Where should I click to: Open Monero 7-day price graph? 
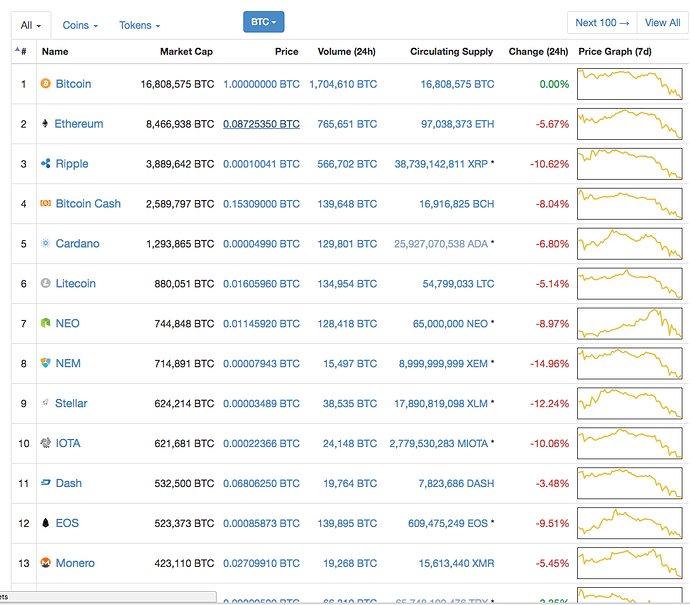(630, 563)
